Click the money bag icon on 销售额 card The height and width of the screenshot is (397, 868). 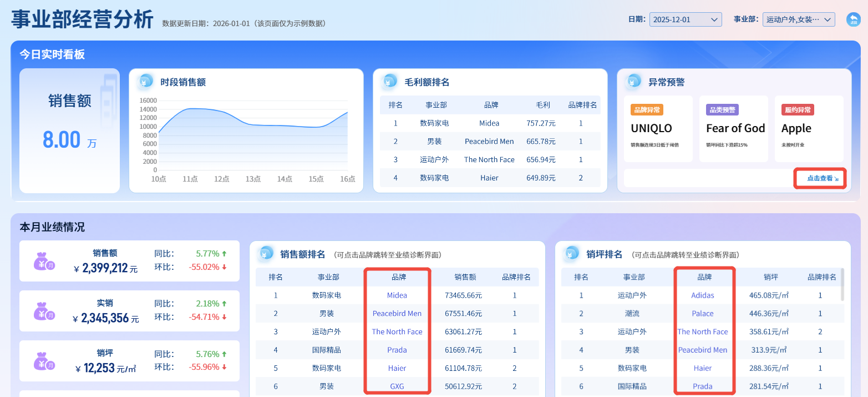point(44,261)
